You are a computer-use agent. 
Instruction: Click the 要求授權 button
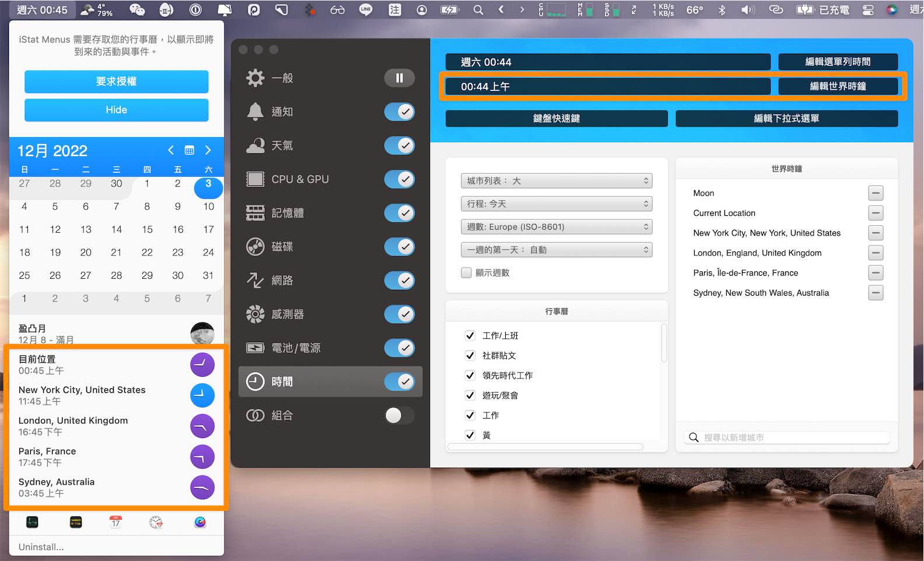(x=117, y=82)
